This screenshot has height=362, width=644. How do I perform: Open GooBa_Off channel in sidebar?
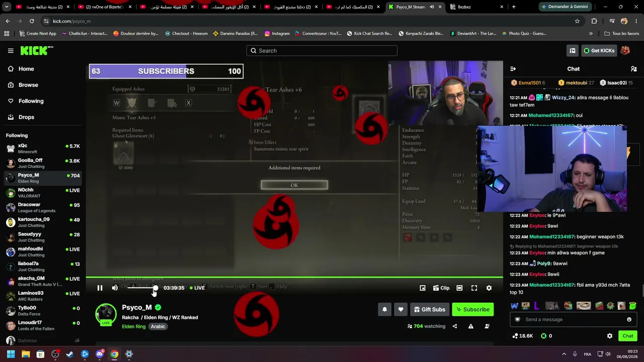[43, 163]
